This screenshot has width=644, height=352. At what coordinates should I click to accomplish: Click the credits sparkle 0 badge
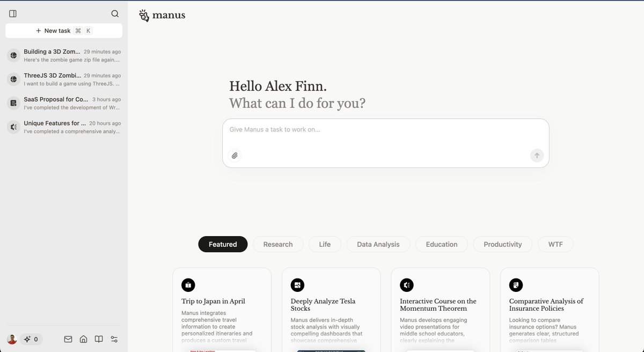pyautogui.click(x=31, y=339)
